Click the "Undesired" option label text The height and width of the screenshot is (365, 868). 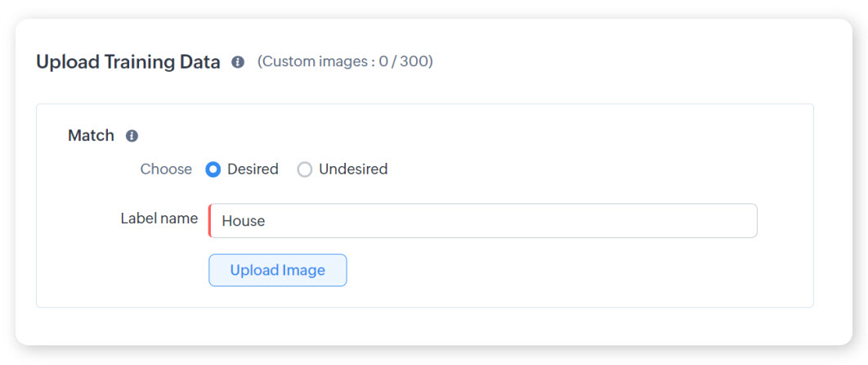[x=353, y=169]
